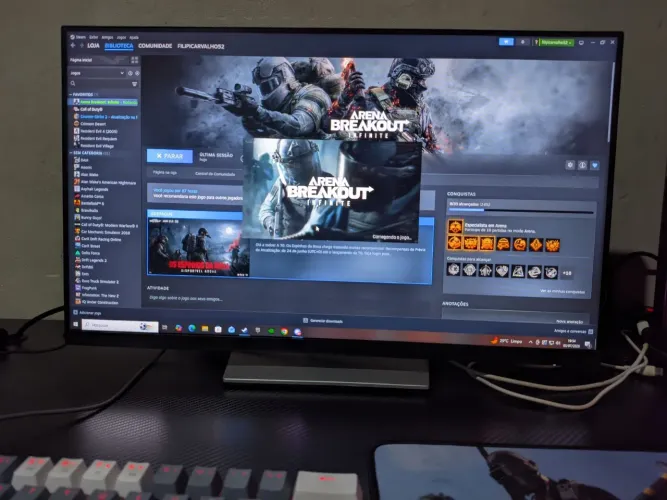
Task: Select Resident Evil Village in library list
Action: pyautogui.click(x=94, y=146)
